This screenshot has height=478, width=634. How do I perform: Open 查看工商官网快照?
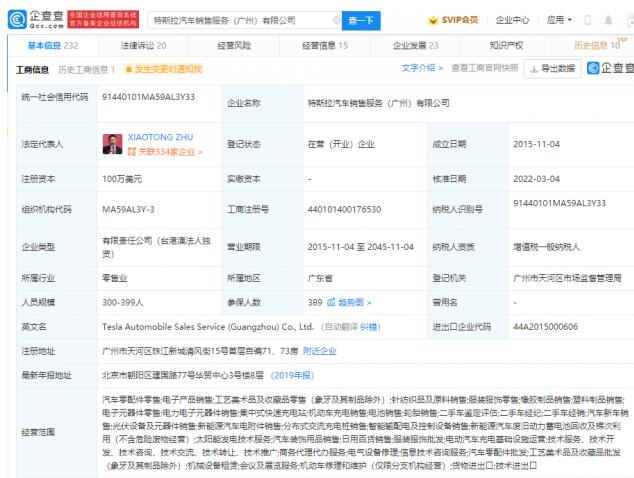pos(485,68)
